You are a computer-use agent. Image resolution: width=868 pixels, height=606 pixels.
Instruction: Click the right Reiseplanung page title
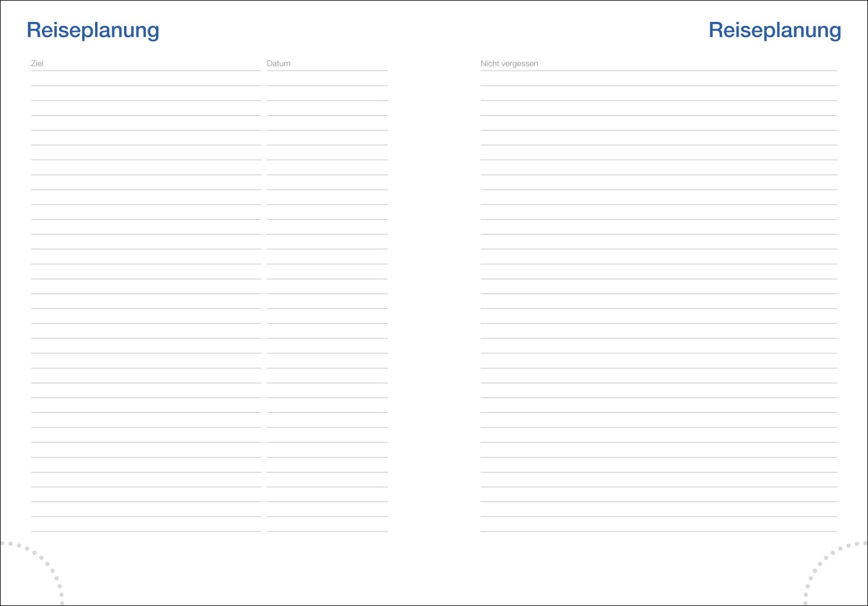tap(774, 30)
